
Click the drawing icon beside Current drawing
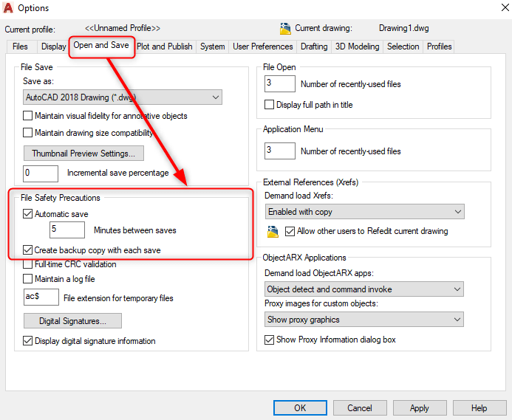285,29
